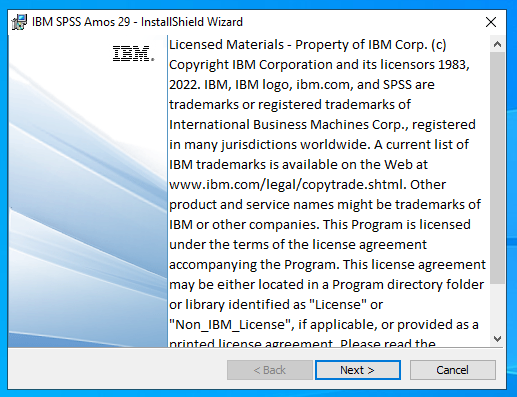Click the Cancel button
The height and width of the screenshot is (397, 517).
coord(453,370)
